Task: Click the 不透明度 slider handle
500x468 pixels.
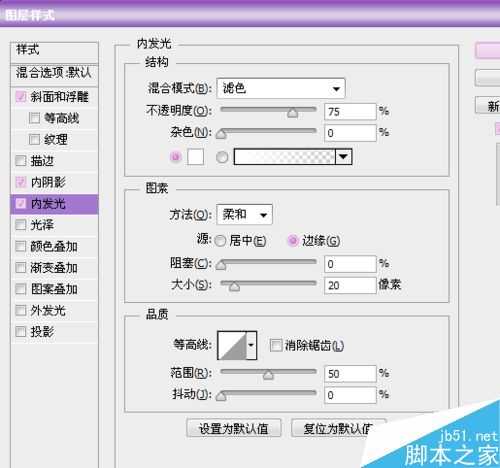Action: click(x=292, y=113)
